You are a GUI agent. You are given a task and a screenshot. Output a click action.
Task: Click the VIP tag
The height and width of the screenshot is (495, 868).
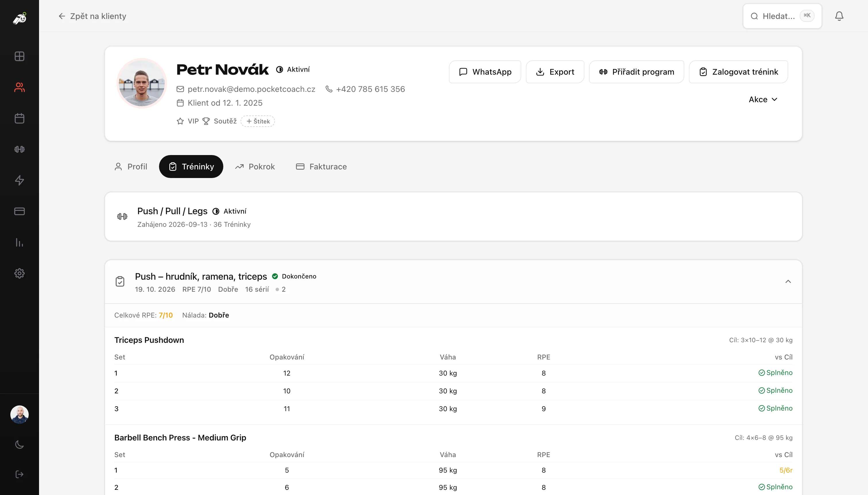click(188, 121)
